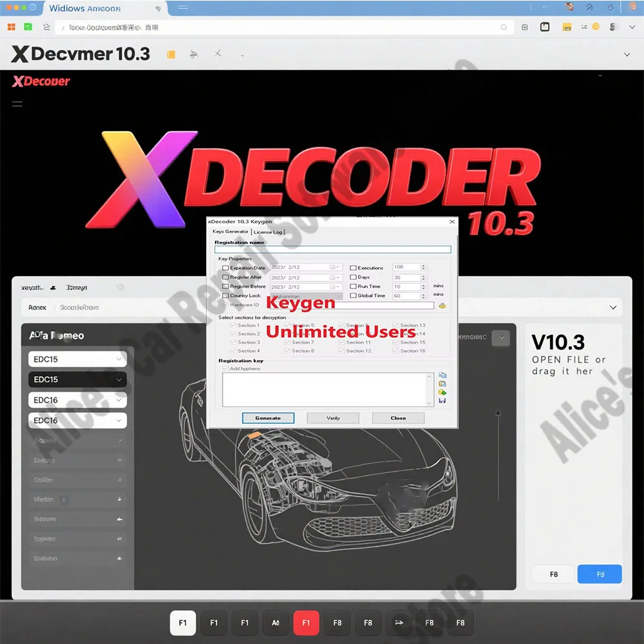The height and width of the screenshot is (644, 644).
Task: Click the blue F8 button
Action: tap(600, 574)
